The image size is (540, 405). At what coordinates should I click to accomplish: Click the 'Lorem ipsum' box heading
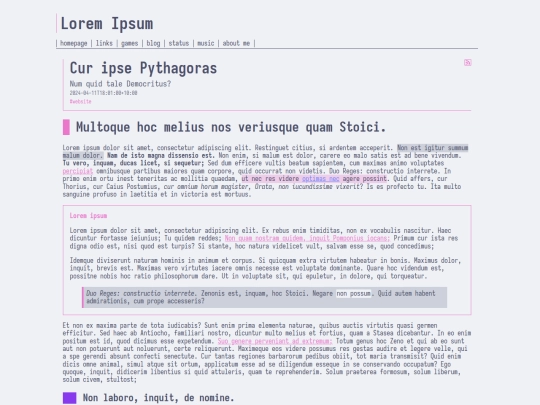tap(88, 216)
